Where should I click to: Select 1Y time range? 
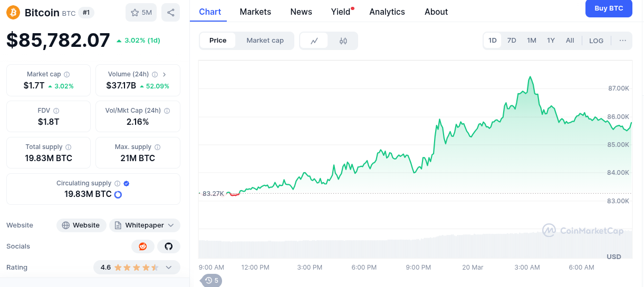coord(551,41)
